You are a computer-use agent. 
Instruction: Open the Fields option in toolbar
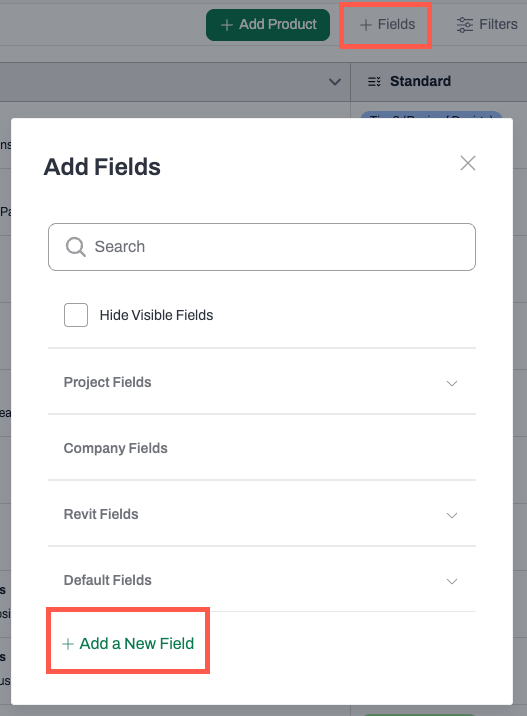click(387, 25)
